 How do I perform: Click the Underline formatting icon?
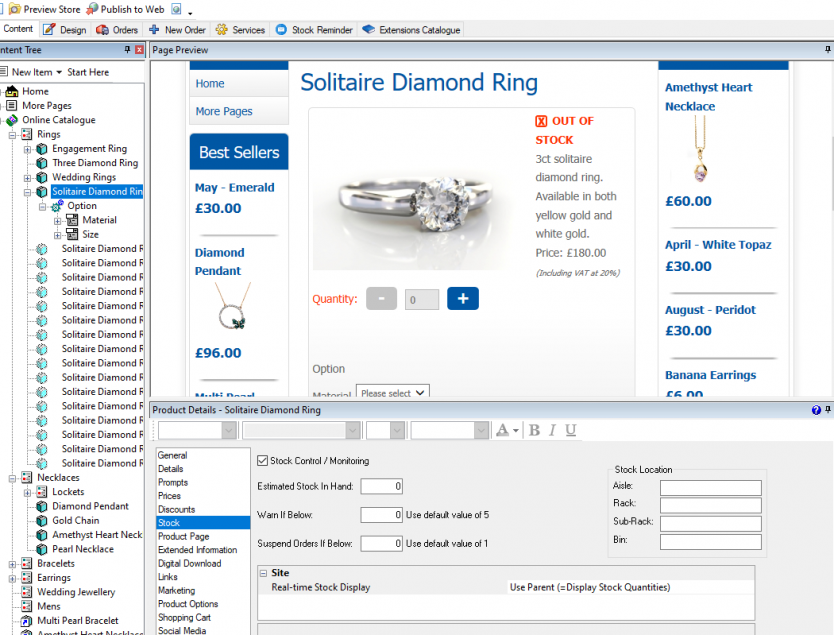pyautogui.click(x=571, y=430)
